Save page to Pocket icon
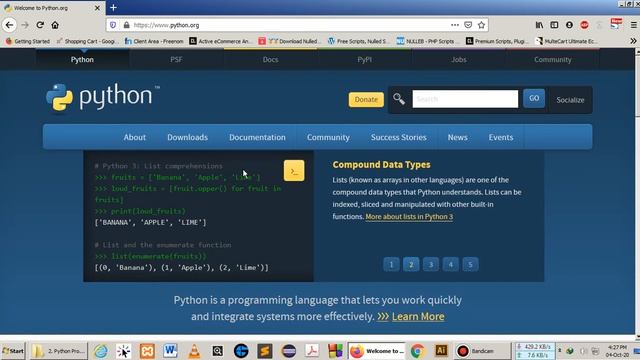The height and width of the screenshot is (360, 640). tap(468, 25)
